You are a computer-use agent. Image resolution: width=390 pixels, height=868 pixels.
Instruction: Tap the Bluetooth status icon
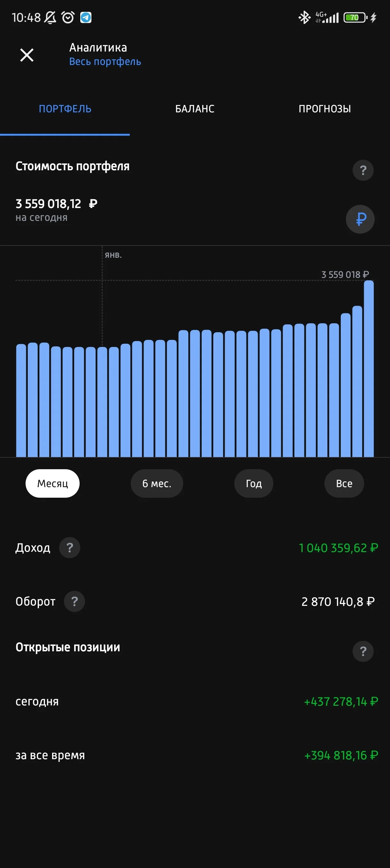pyautogui.click(x=304, y=18)
